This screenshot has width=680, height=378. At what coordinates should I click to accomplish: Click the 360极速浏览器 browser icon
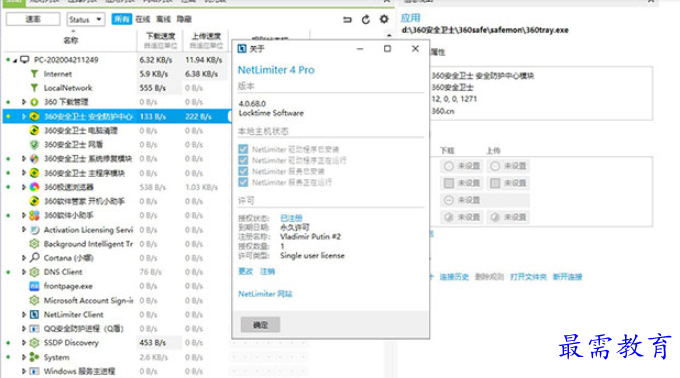[x=34, y=187]
